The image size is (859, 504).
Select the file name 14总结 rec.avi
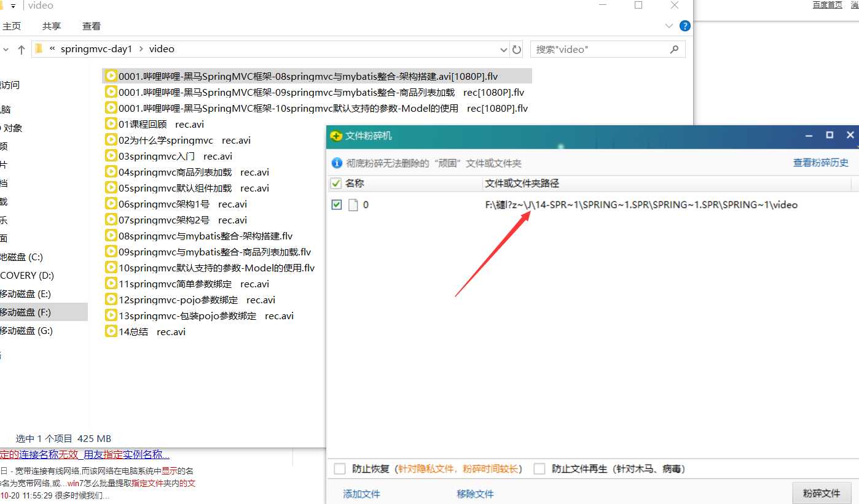(x=152, y=331)
